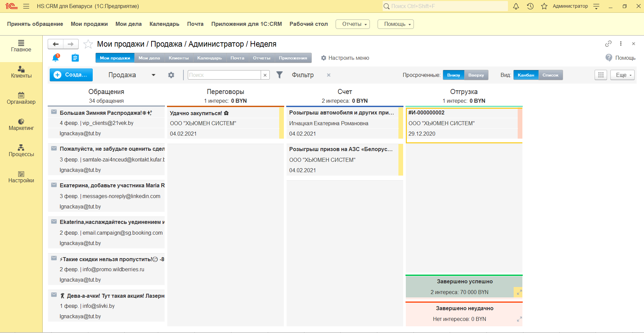Click the gear settings icon near Продажа
This screenshot has height=333, width=644.
pos(171,75)
